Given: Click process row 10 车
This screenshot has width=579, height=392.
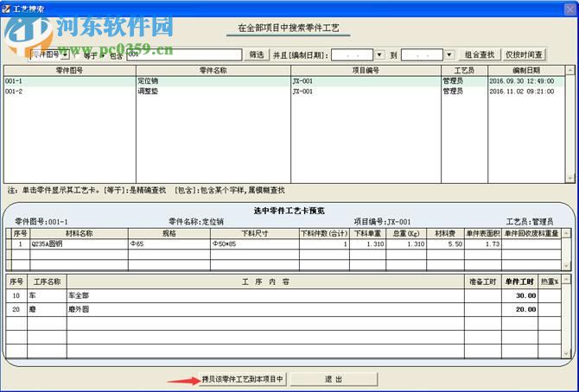Looking at the screenshot, I should [283, 295].
